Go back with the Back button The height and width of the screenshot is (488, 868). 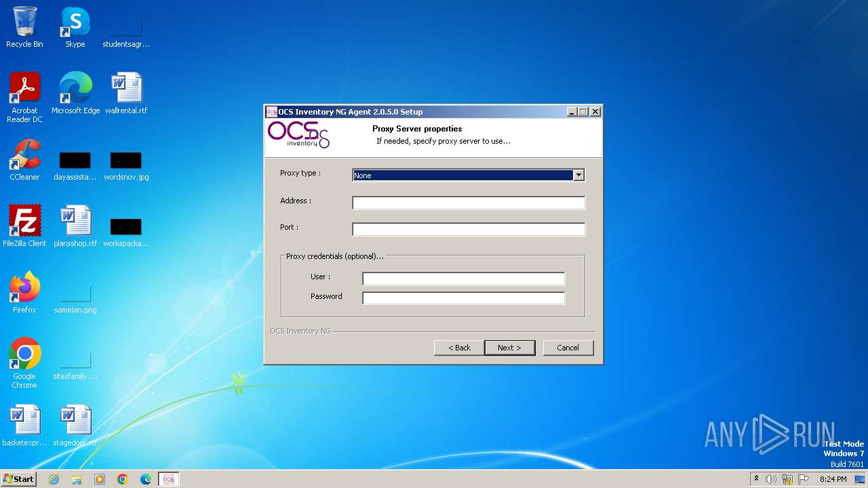459,348
